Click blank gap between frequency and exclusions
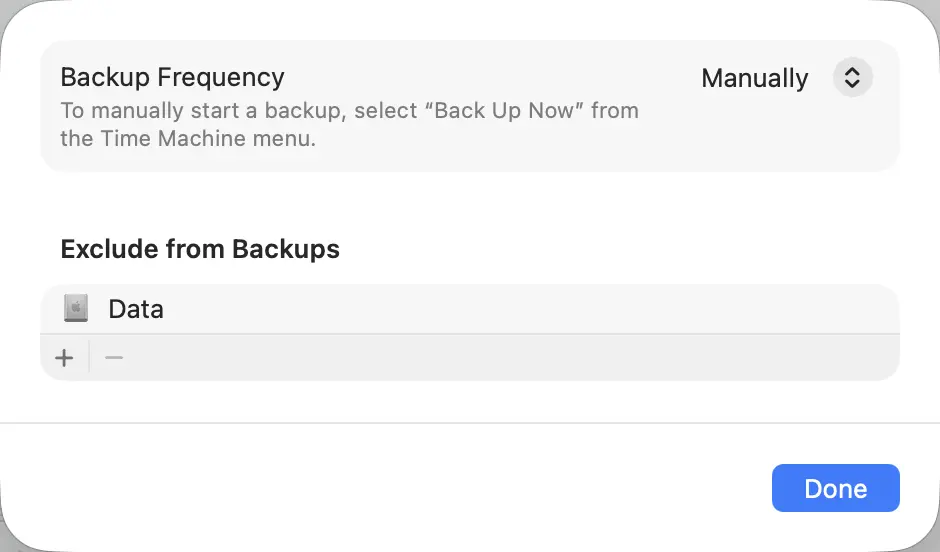 point(470,200)
